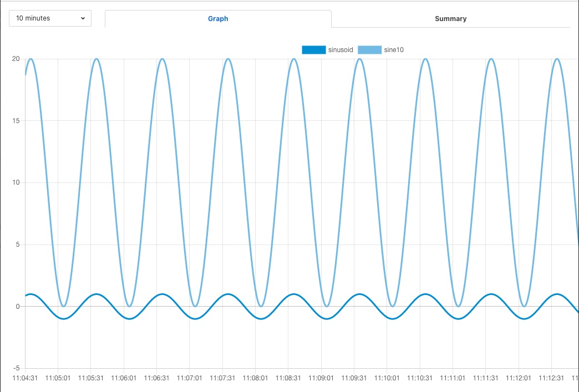This screenshot has height=392, width=579.
Task: Click the y-axis label reading 10
Action: point(16,183)
